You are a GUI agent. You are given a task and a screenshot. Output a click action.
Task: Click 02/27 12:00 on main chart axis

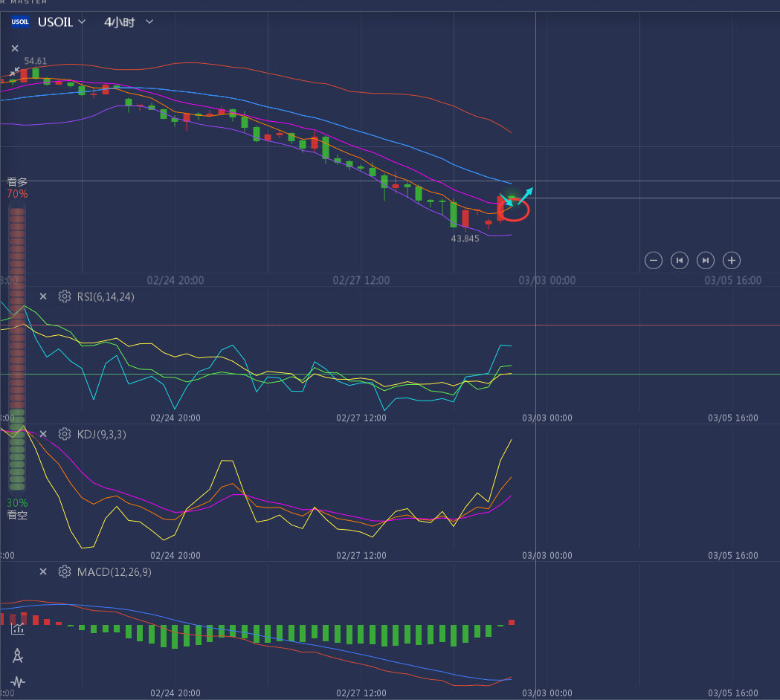pos(361,280)
